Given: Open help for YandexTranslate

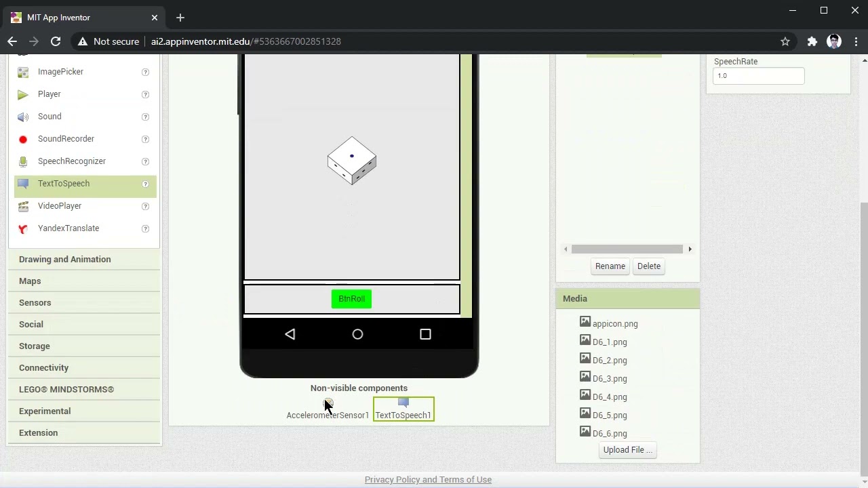Looking at the screenshot, I should click(x=145, y=228).
